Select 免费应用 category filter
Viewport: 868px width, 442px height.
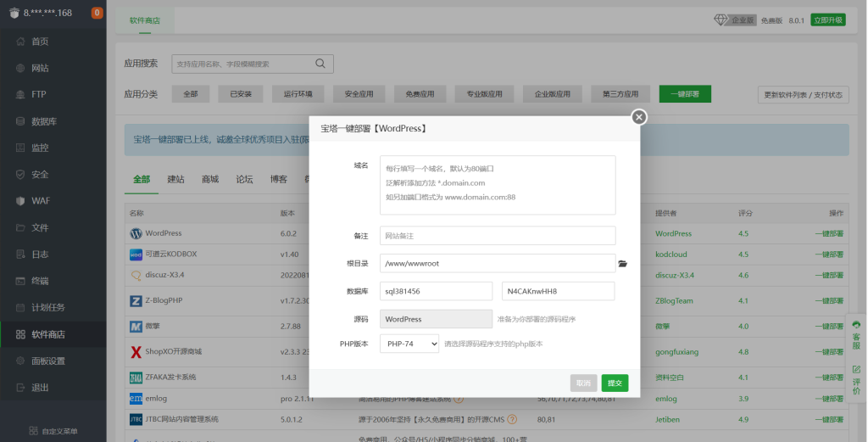pos(420,93)
